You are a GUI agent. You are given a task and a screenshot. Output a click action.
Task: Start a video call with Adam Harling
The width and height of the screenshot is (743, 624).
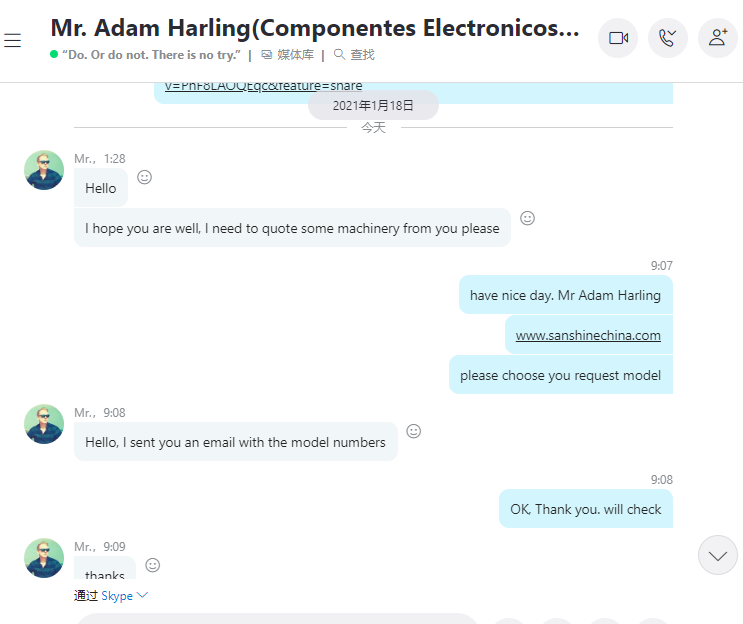618,38
